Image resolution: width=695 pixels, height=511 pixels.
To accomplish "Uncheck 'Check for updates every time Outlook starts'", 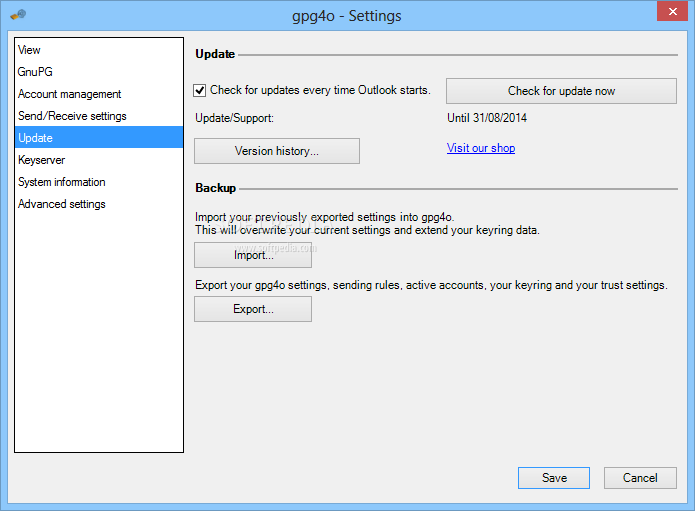I will pos(200,90).
